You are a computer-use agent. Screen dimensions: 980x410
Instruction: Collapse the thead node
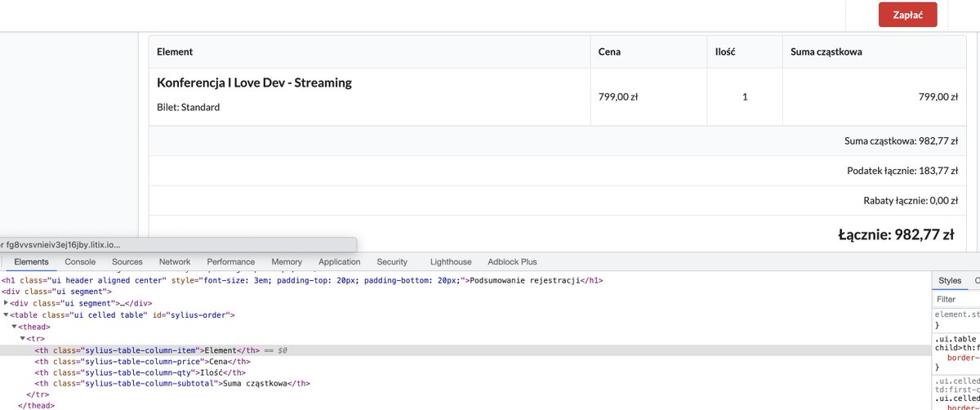coord(14,326)
